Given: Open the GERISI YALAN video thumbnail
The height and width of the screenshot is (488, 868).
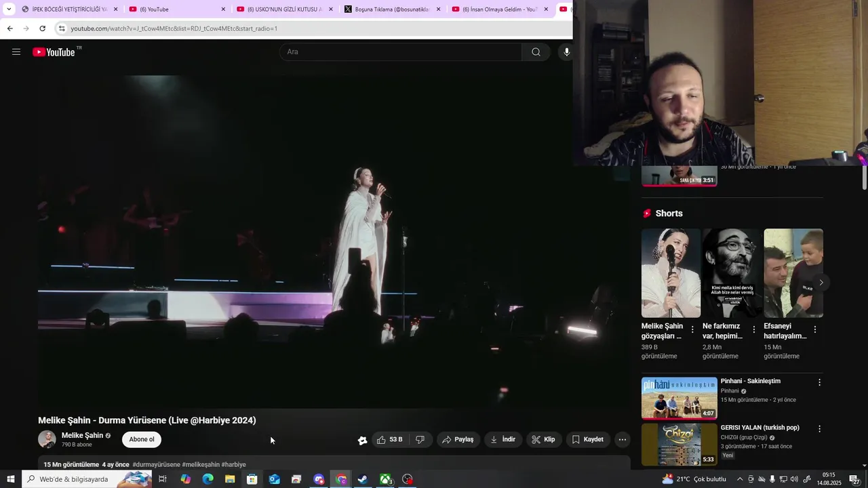Looking at the screenshot, I should click(679, 445).
